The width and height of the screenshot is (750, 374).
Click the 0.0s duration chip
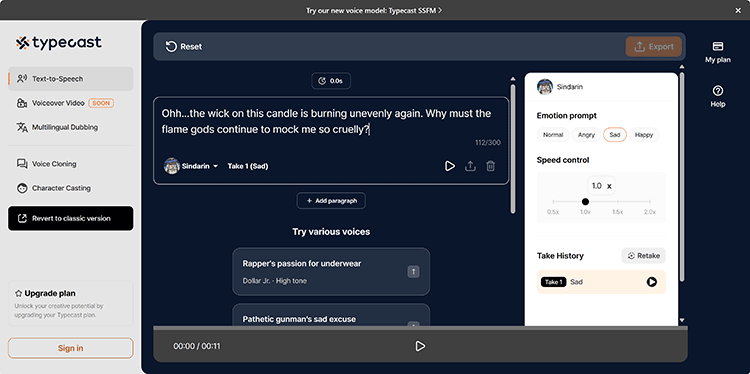point(331,81)
